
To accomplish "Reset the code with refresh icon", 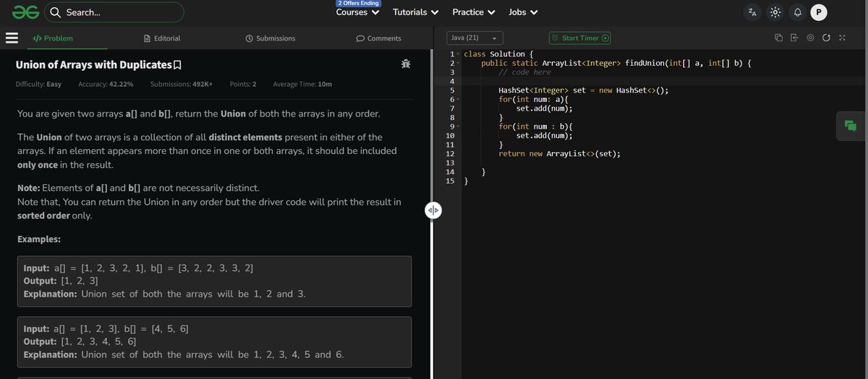I will click(x=826, y=38).
